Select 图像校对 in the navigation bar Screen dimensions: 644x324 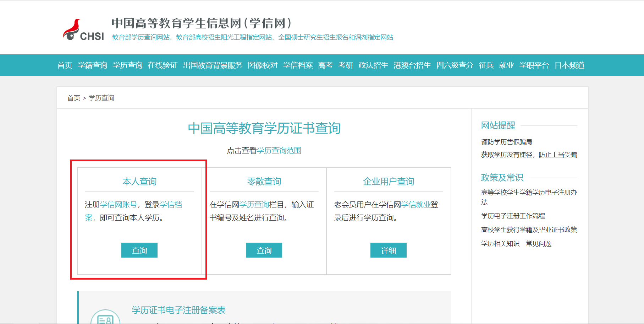coord(263,65)
